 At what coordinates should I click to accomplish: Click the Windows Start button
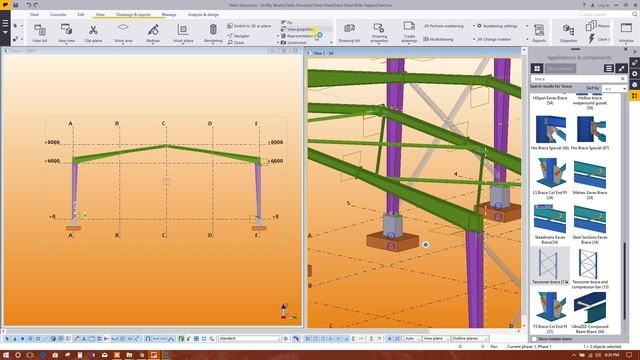[6, 355]
